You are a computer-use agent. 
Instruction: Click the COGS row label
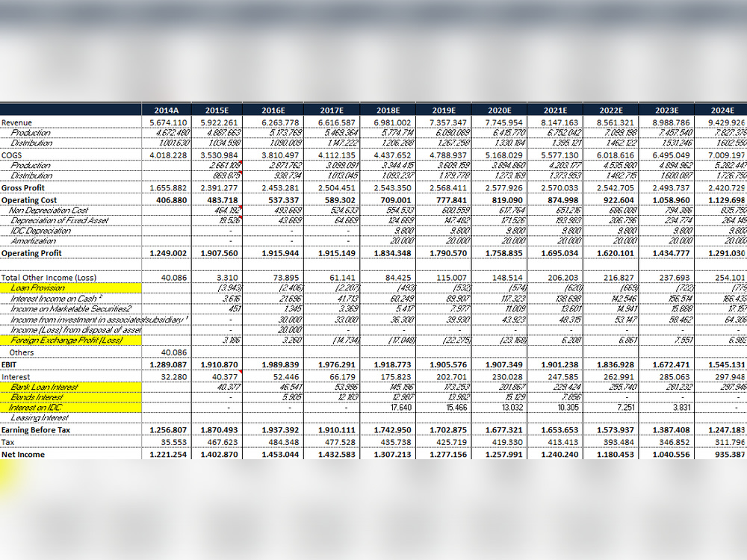tap(11, 155)
